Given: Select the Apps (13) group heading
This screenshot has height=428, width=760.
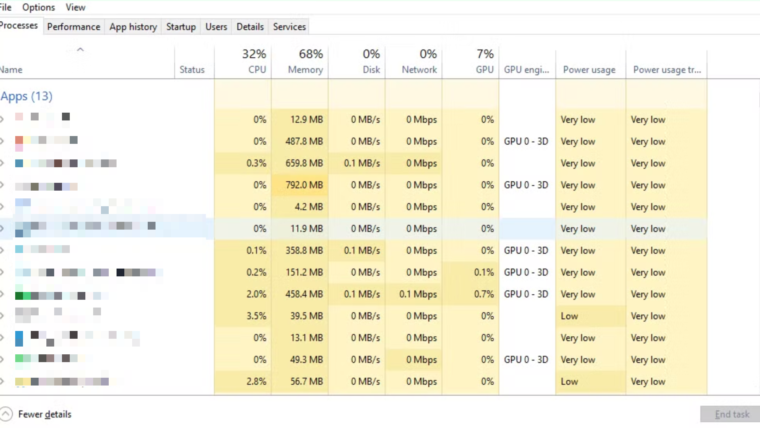Looking at the screenshot, I should click(x=27, y=96).
